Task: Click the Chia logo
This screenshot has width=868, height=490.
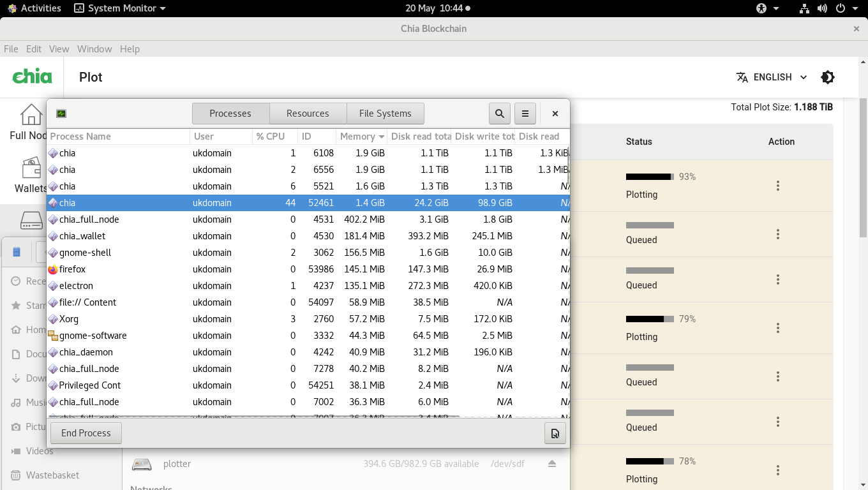Action: [33, 77]
